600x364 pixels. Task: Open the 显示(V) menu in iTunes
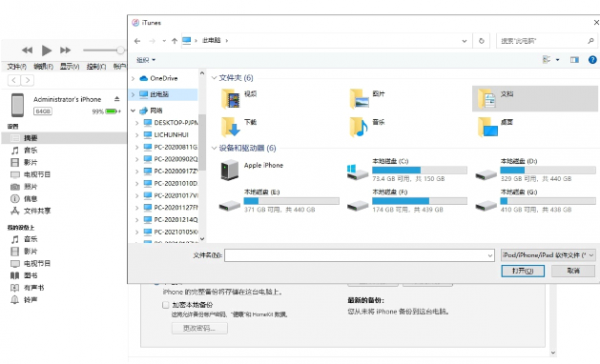69,67
